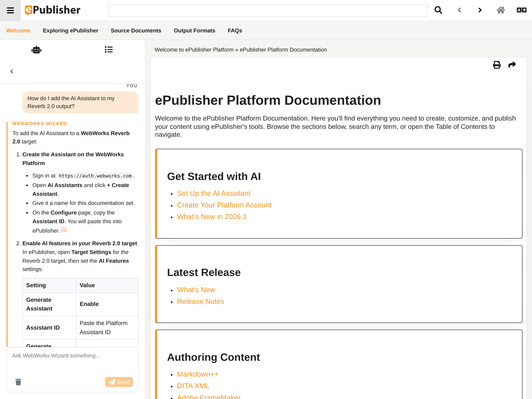Click the Generate Assistant table cell
This screenshot has width=532, height=399.
coord(49,304)
